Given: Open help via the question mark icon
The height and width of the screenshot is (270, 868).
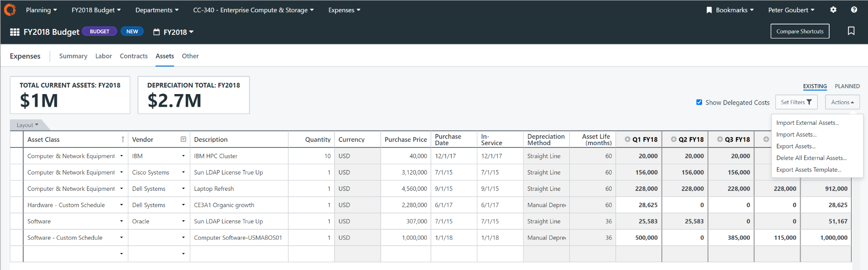Looking at the screenshot, I should pyautogui.click(x=854, y=9).
